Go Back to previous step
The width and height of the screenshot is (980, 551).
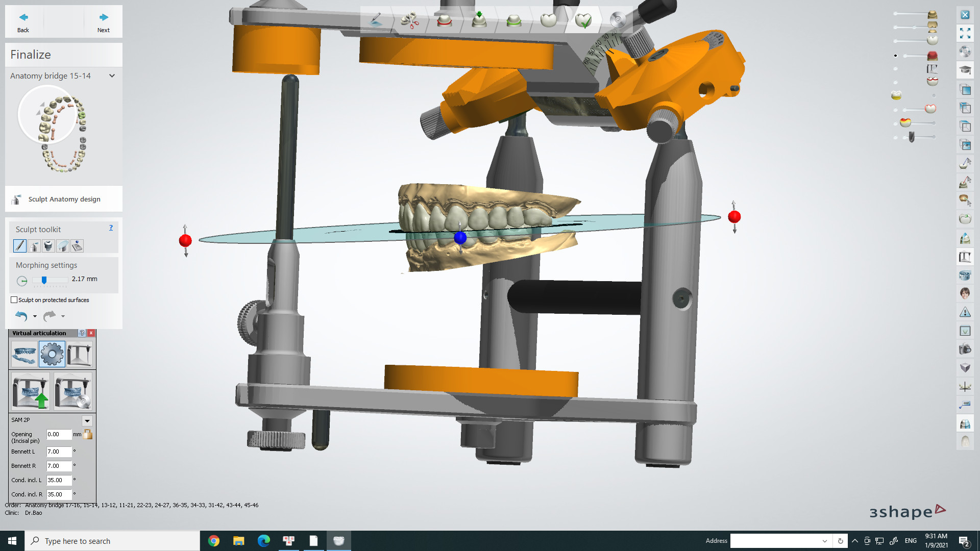coord(23,22)
